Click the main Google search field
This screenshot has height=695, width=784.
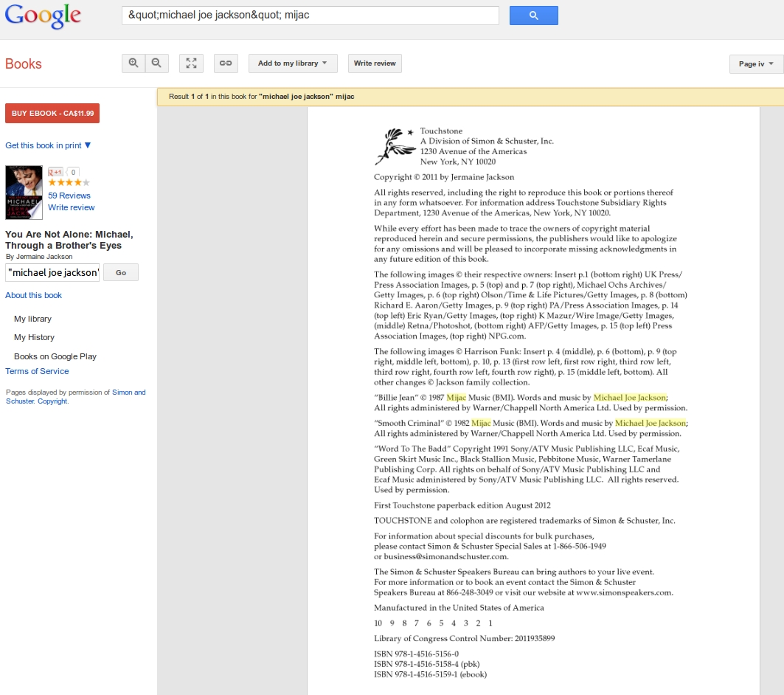[310, 15]
